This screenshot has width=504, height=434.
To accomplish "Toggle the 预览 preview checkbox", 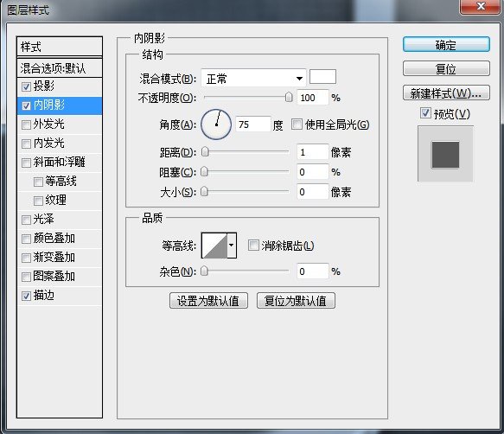I will [425, 113].
